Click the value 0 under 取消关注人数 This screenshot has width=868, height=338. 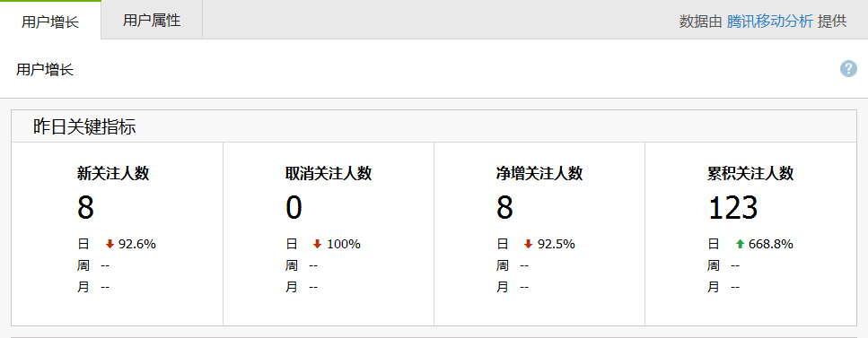coord(294,208)
